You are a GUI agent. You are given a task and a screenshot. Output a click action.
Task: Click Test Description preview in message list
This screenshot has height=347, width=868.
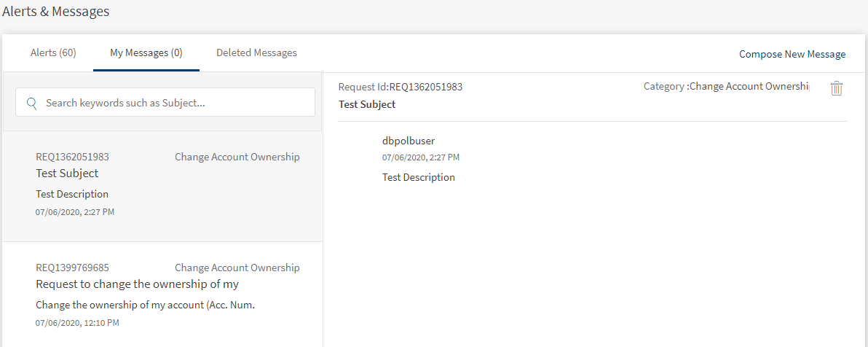coord(72,195)
